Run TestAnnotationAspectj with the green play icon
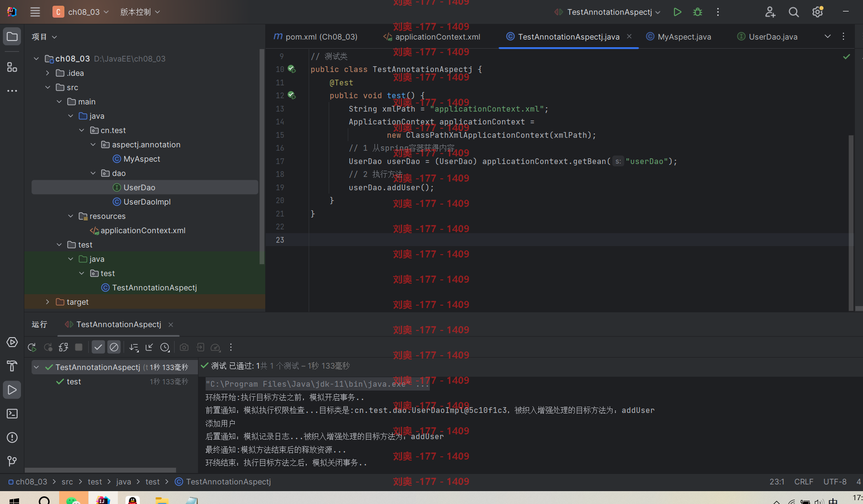 677,12
